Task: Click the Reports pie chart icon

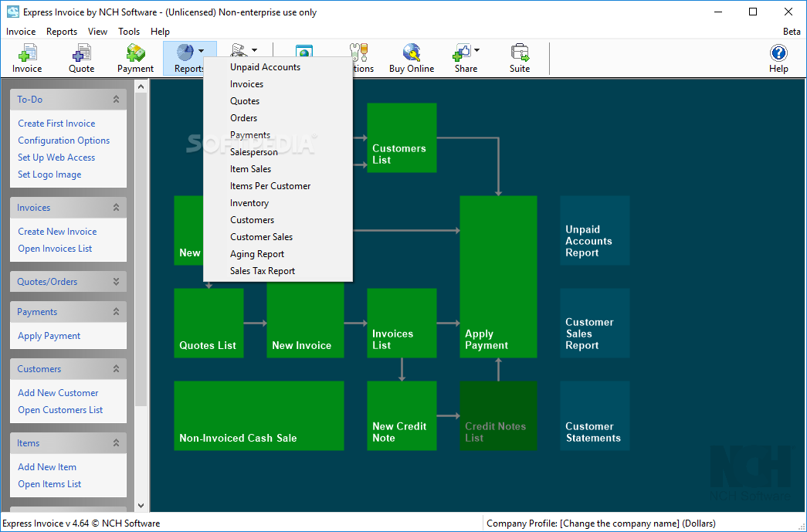Action: [185, 52]
